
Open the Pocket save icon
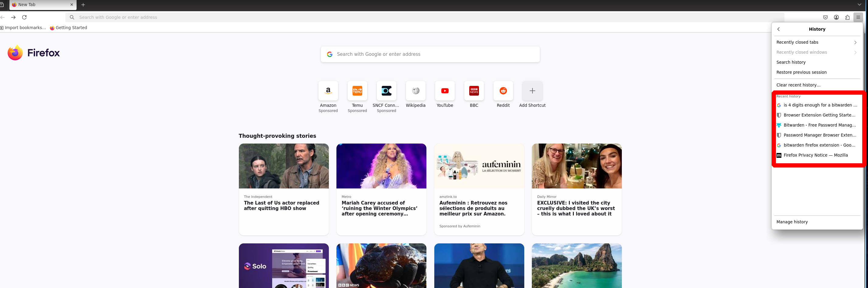(x=825, y=17)
